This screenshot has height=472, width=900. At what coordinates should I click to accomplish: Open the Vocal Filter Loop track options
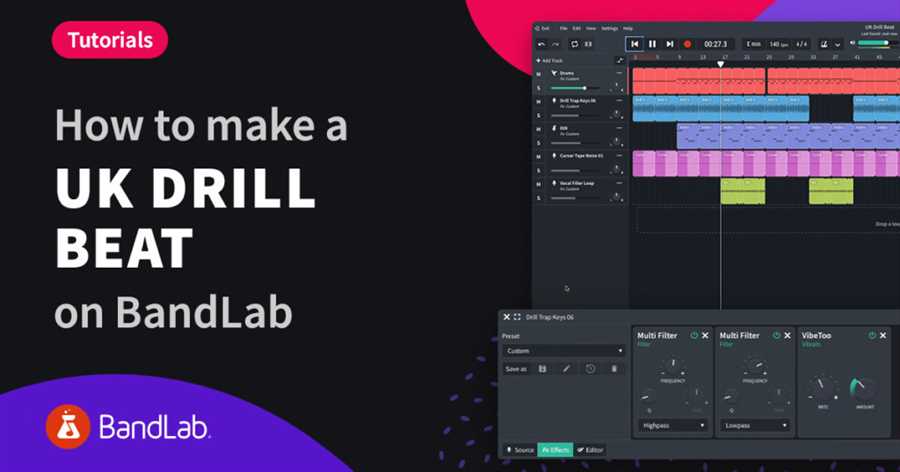pyautogui.click(x=619, y=183)
